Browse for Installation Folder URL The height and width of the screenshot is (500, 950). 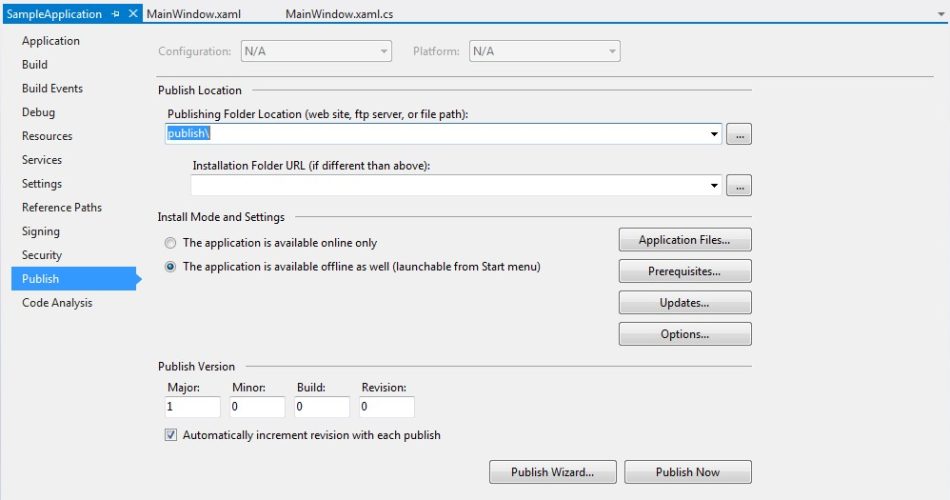coord(738,185)
